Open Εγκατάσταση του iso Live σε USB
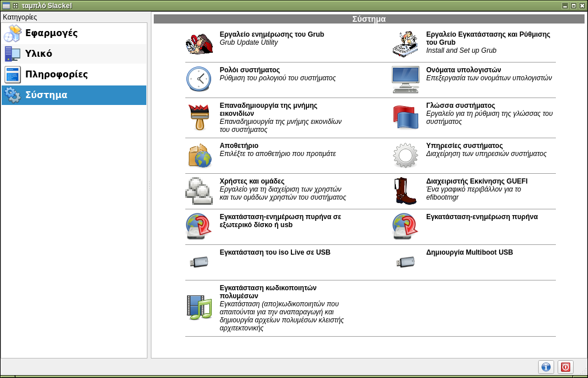Viewport: 588px width, 378px height. tap(275, 252)
